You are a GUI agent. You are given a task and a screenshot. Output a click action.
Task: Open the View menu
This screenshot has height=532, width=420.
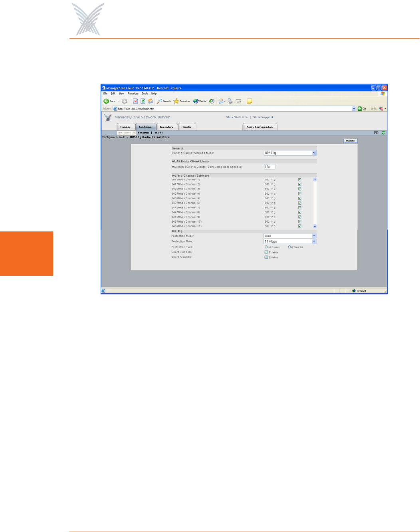(121, 94)
